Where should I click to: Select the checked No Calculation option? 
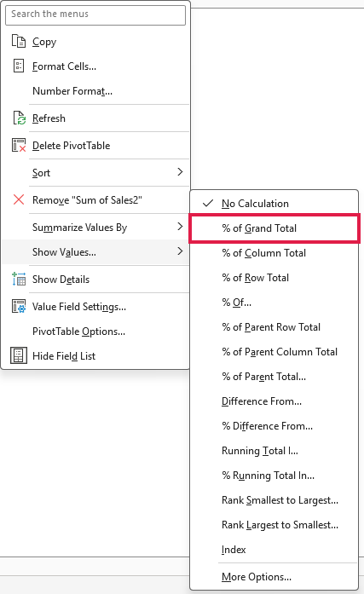point(274,204)
